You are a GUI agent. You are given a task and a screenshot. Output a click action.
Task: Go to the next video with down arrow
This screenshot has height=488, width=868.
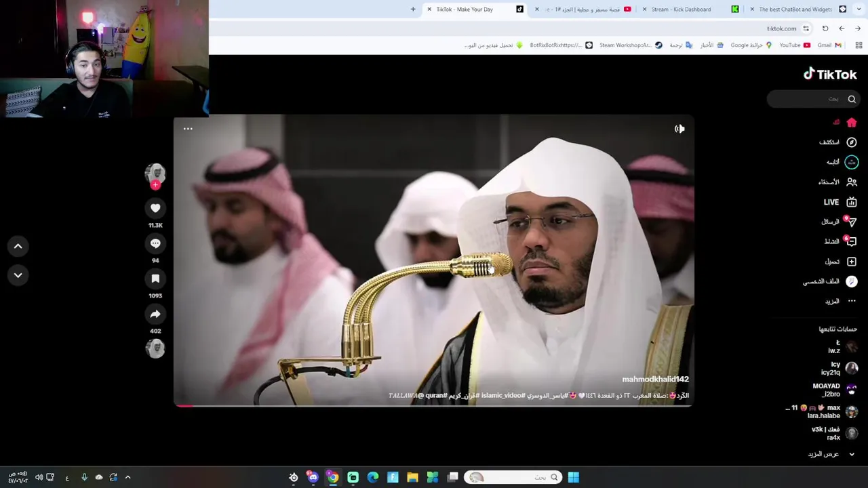point(18,275)
